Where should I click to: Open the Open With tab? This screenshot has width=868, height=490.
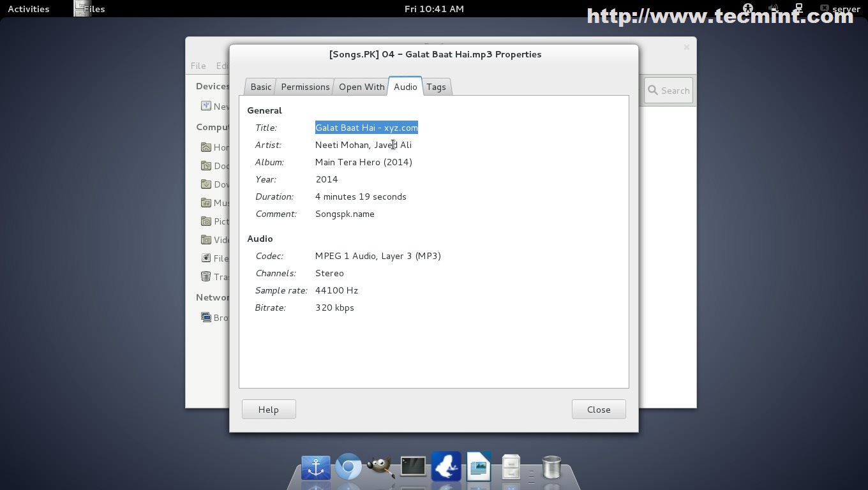(361, 87)
